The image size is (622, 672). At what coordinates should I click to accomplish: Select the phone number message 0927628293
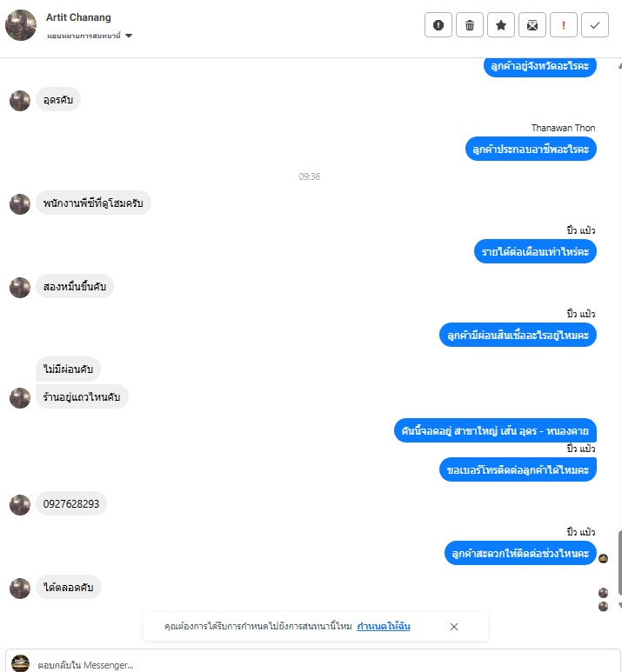[x=71, y=503]
